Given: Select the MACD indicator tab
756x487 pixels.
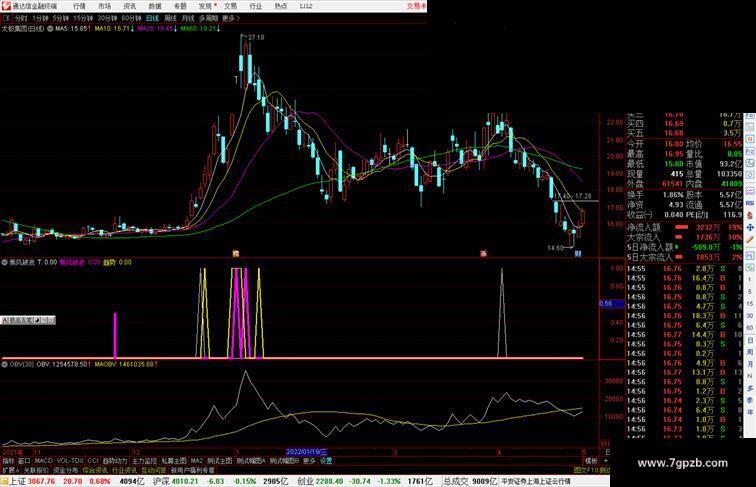Looking at the screenshot, I should pyautogui.click(x=43, y=461).
